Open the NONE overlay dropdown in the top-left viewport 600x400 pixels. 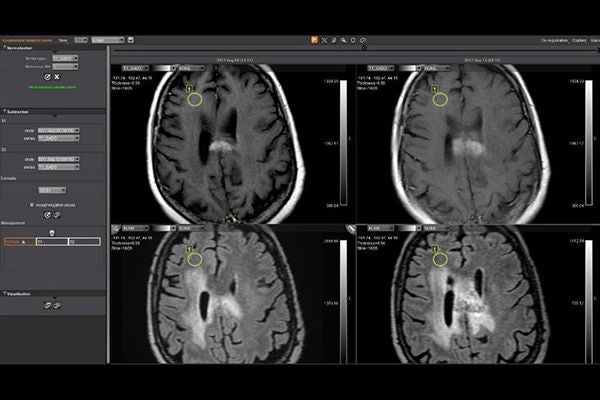point(191,68)
